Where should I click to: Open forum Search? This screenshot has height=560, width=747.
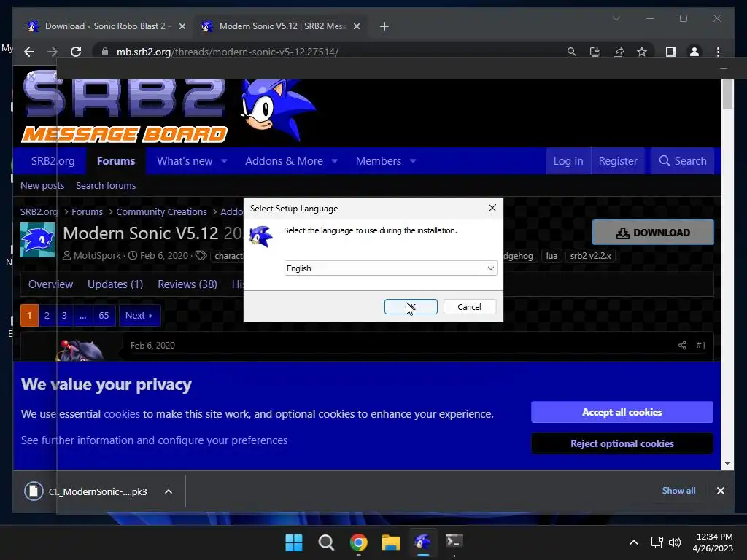(683, 161)
